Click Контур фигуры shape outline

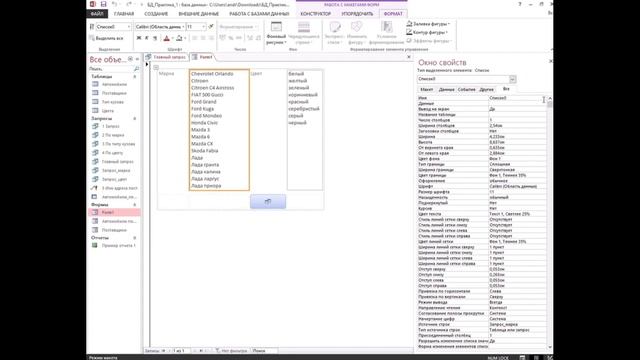(x=427, y=32)
